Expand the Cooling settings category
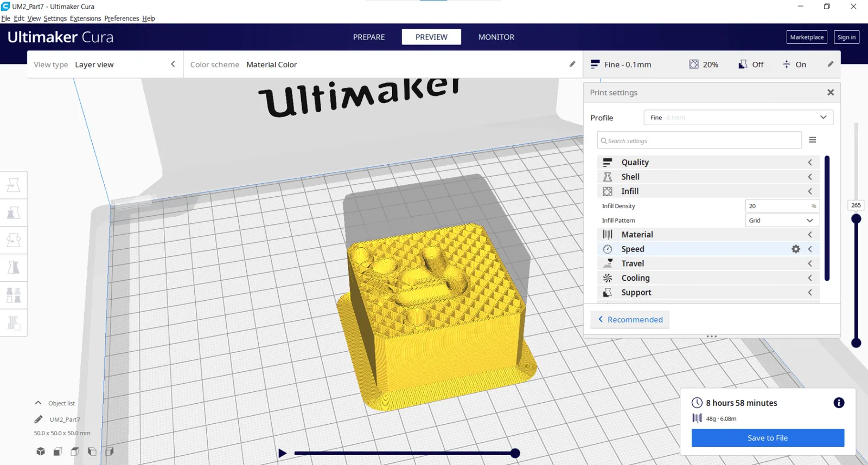868x465 pixels. point(709,278)
